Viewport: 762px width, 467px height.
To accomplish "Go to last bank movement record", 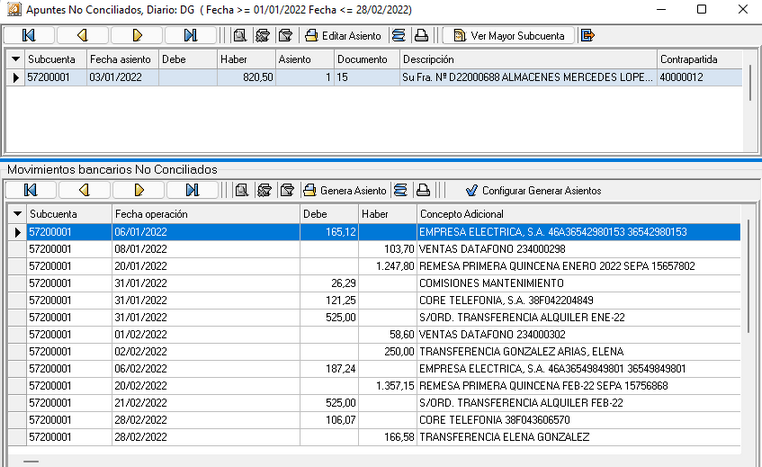I will coord(192,190).
